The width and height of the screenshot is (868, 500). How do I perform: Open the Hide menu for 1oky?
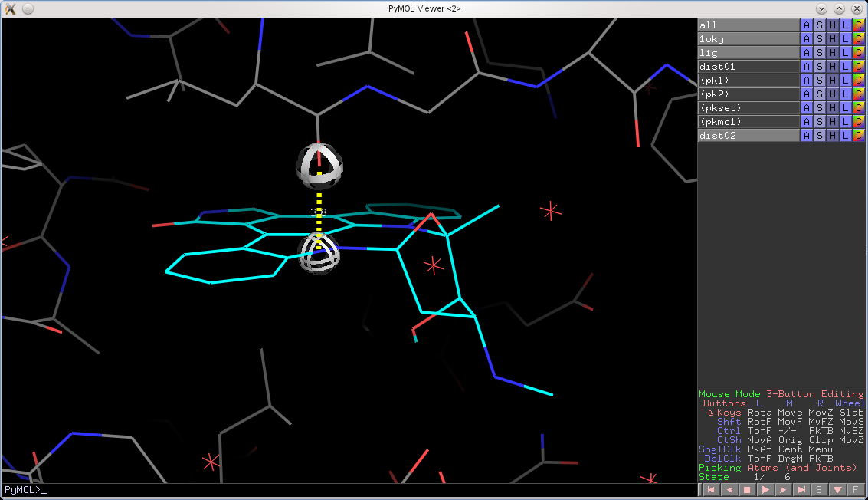832,39
